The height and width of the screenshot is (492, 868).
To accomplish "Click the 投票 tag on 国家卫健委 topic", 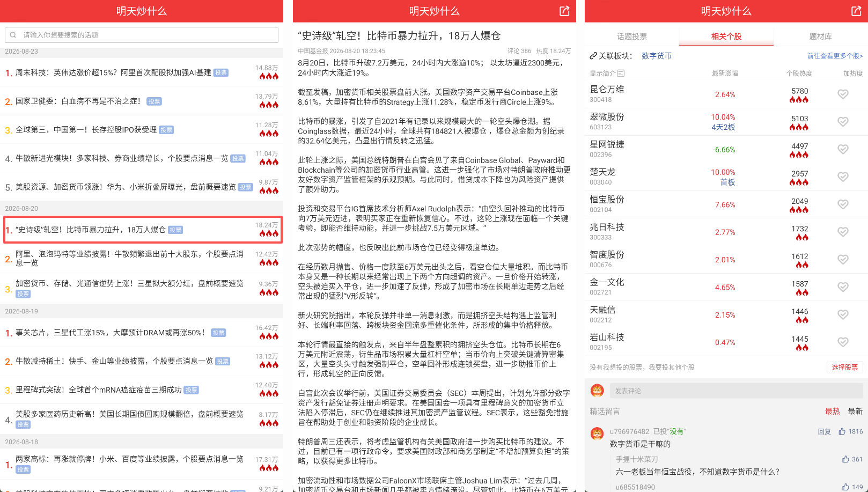I will (x=155, y=101).
